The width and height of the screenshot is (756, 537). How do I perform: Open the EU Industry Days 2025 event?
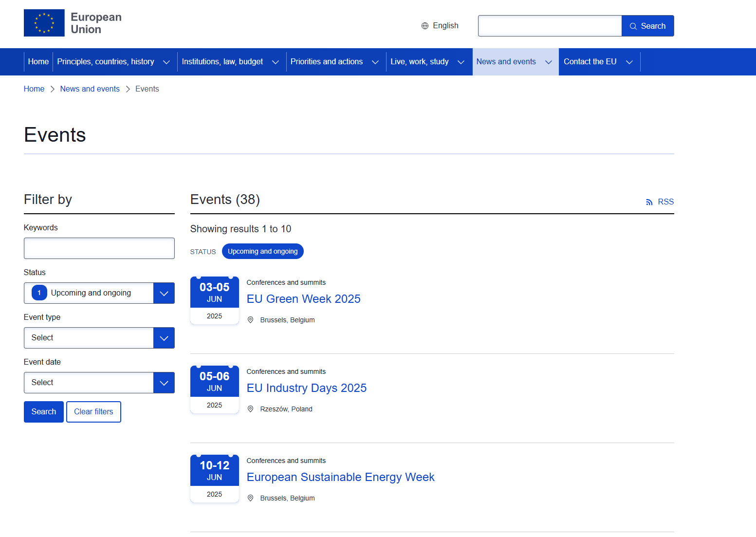[307, 388]
